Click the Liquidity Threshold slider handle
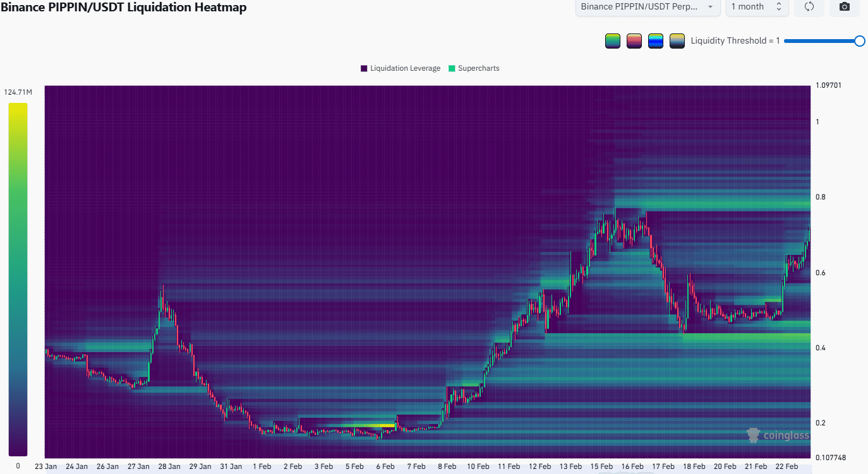This screenshot has width=868, height=474. click(x=860, y=40)
